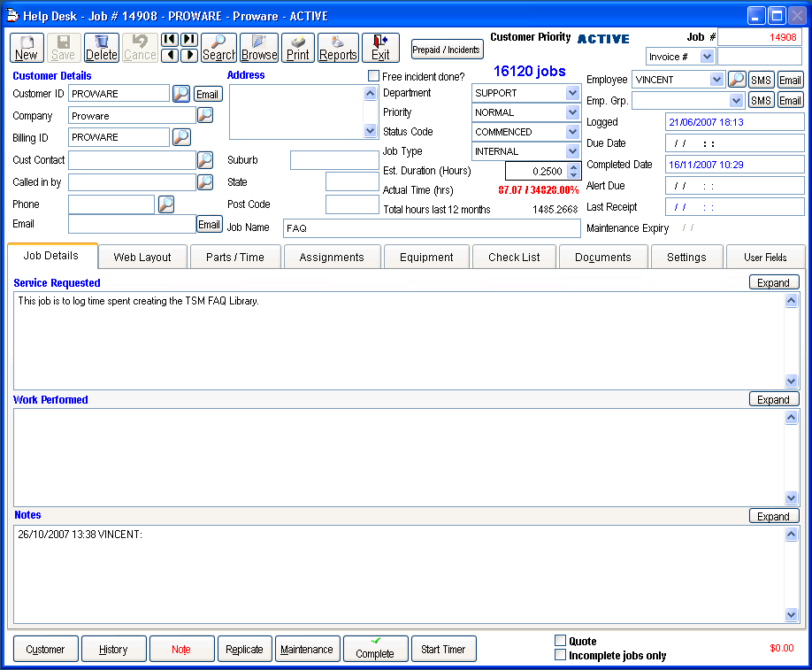Click Expand button for Service Requested
The width and height of the screenshot is (812, 670).
click(773, 283)
